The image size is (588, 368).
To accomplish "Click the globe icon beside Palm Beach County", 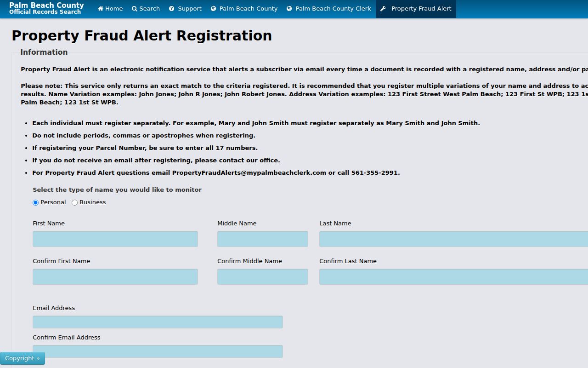I will pyautogui.click(x=214, y=9).
